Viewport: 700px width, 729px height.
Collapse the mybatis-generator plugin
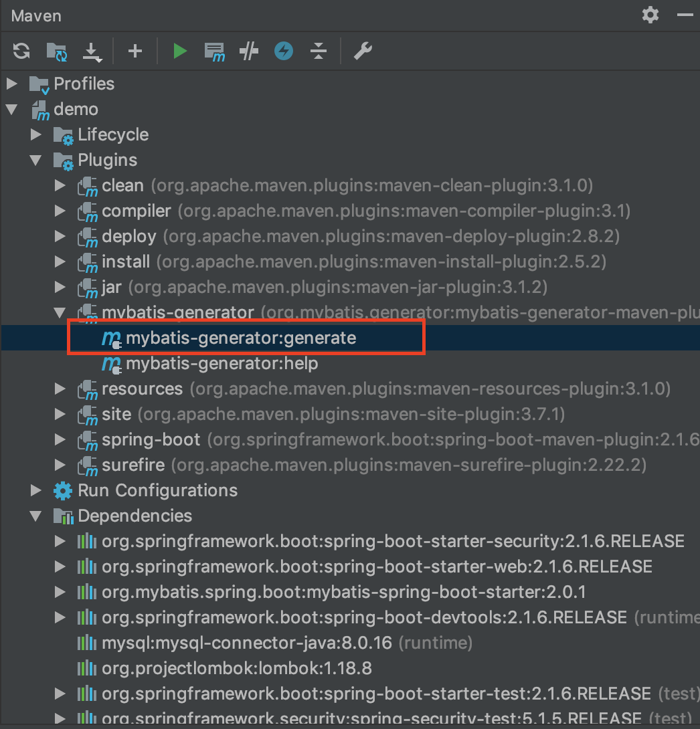[60, 313]
